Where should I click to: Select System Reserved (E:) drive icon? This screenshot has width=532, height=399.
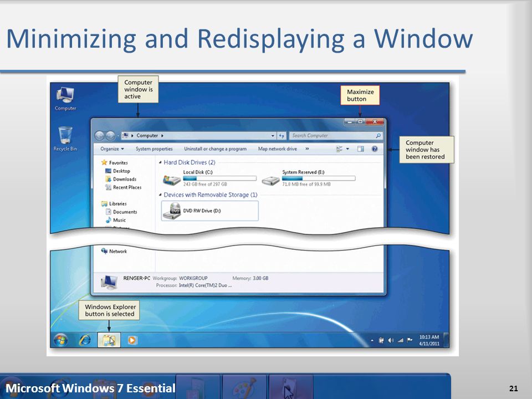click(271, 180)
